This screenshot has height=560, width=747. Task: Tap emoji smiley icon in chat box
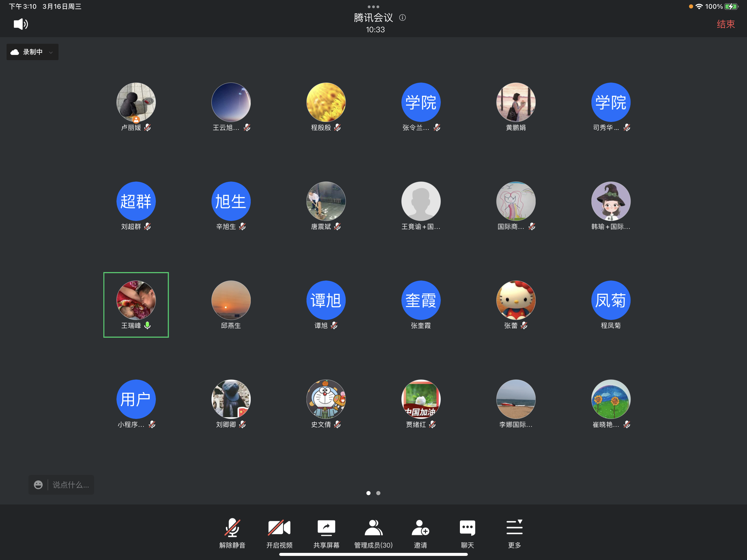tap(39, 485)
